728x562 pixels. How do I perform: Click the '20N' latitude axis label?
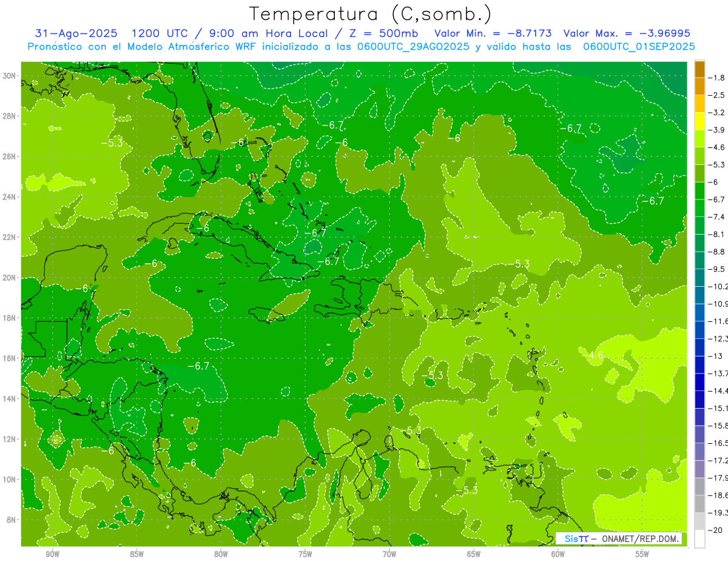(x=9, y=278)
